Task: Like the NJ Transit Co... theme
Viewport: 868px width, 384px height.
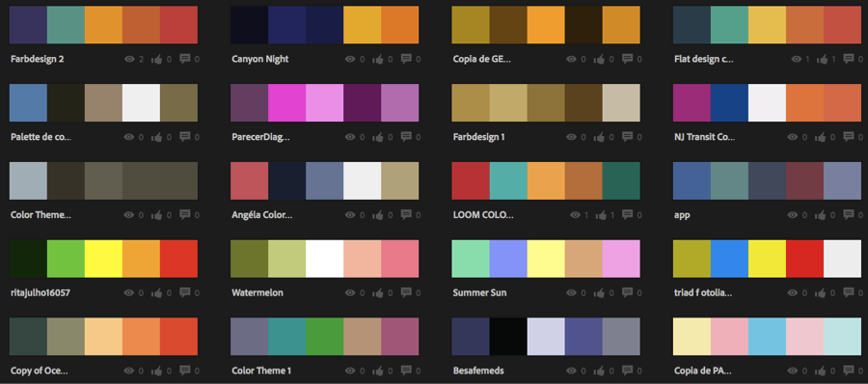Action: click(821, 136)
